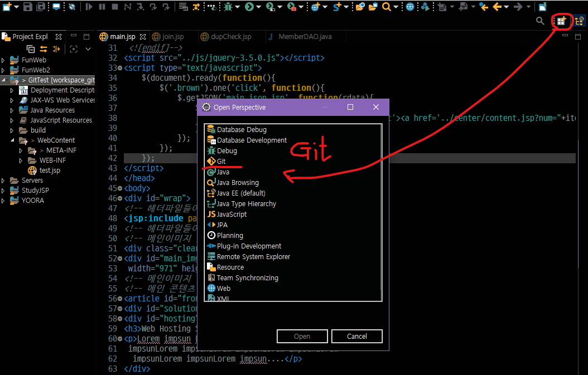Switch to the dupCheck.jsp editor tab

tap(231, 37)
